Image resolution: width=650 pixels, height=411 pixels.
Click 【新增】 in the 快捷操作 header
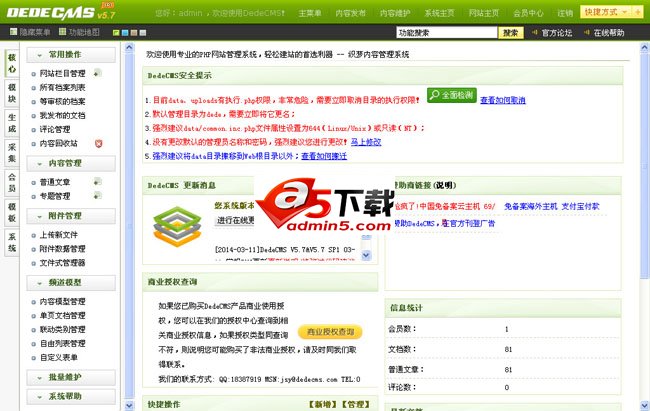(323, 404)
